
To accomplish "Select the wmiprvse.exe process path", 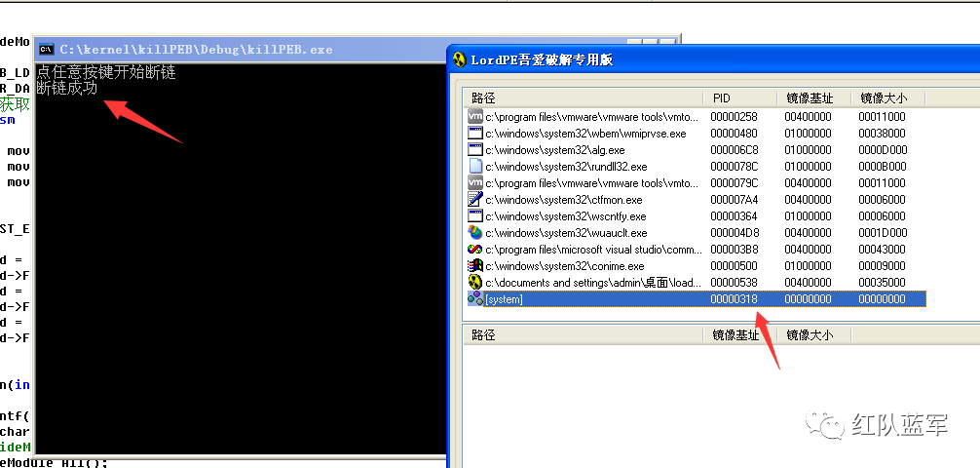I will pyautogui.click(x=585, y=134).
